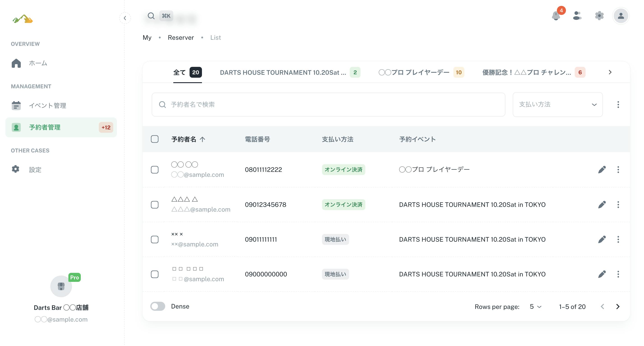
Task: Open the notifications bell icon
Action: [x=556, y=16]
